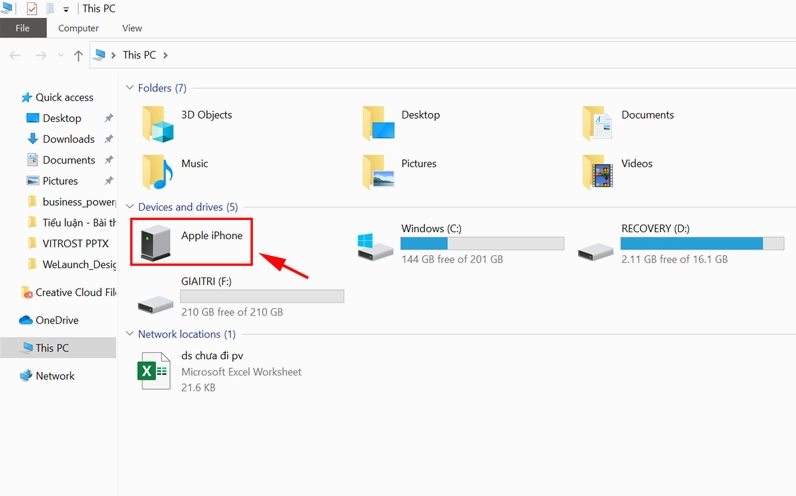Open the Windows (C:) drive icon

pyautogui.click(x=377, y=245)
